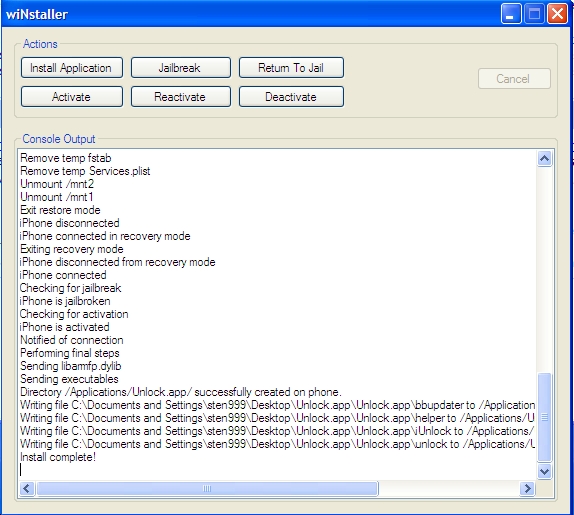Click the Writing file bbupdater line
This screenshot has width=574, height=515.
[x=277, y=405]
